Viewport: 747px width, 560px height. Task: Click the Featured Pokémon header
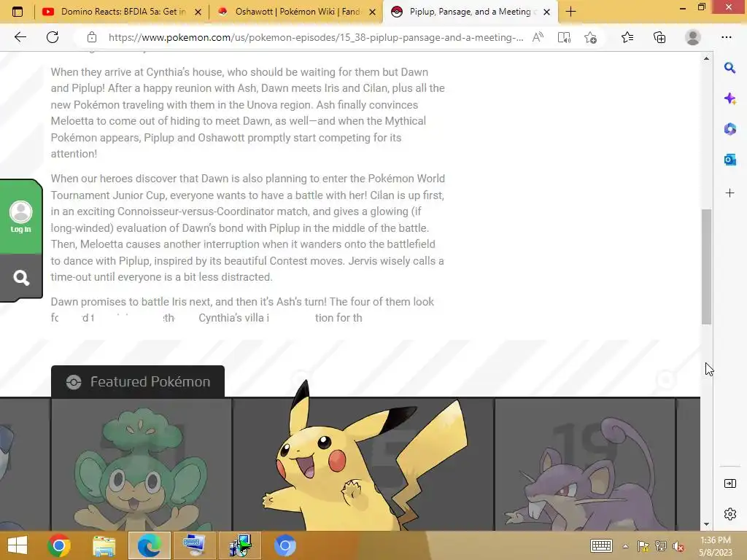pyautogui.click(x=138, y=381)
